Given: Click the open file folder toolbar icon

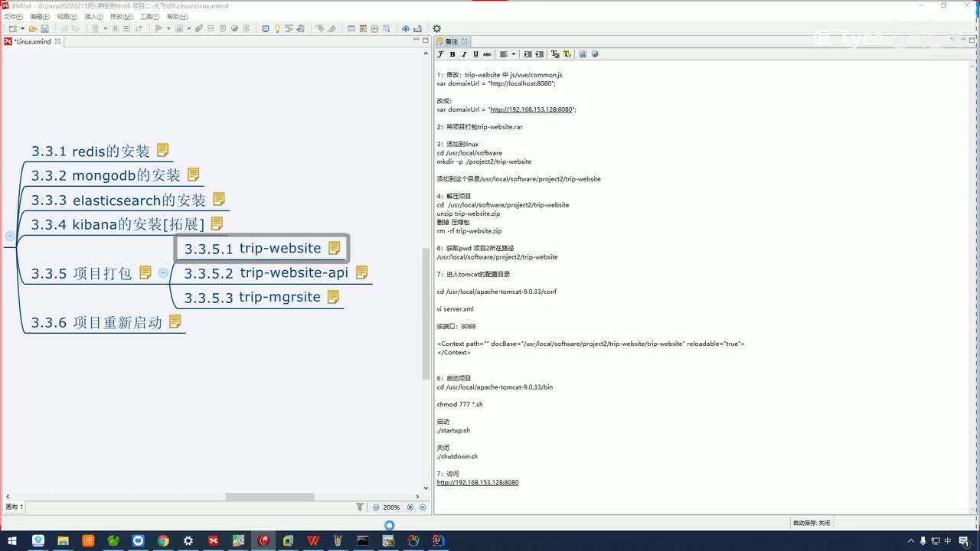Looking at the screenshot, I should pyautogui.click(x=33, y=29).
